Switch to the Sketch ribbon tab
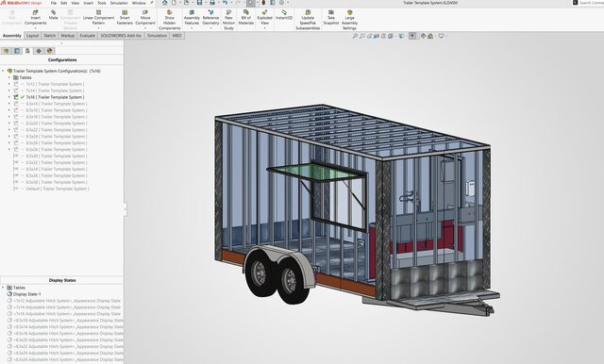 point(50,36)
